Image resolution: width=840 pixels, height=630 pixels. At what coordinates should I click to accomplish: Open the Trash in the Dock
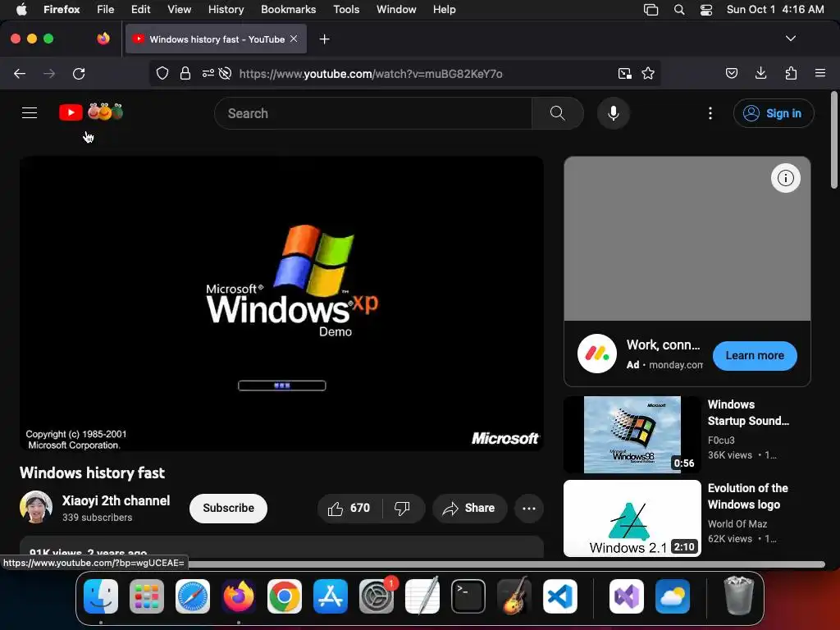coord(739,596)
